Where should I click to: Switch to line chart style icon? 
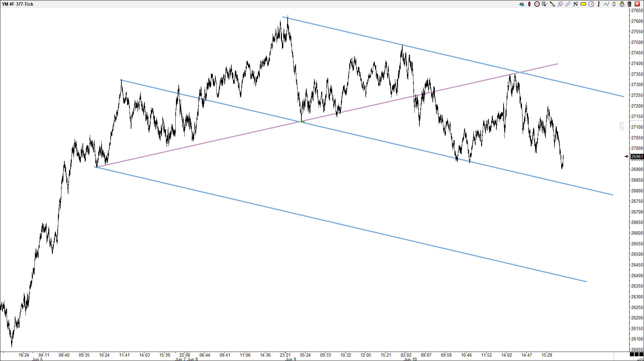606,4
